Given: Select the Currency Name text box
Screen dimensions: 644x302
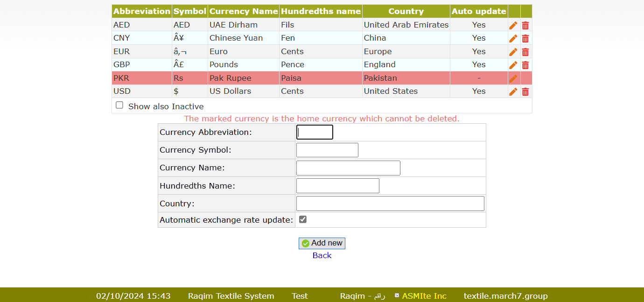Looking at the screenshot, I should click(348, 168).
